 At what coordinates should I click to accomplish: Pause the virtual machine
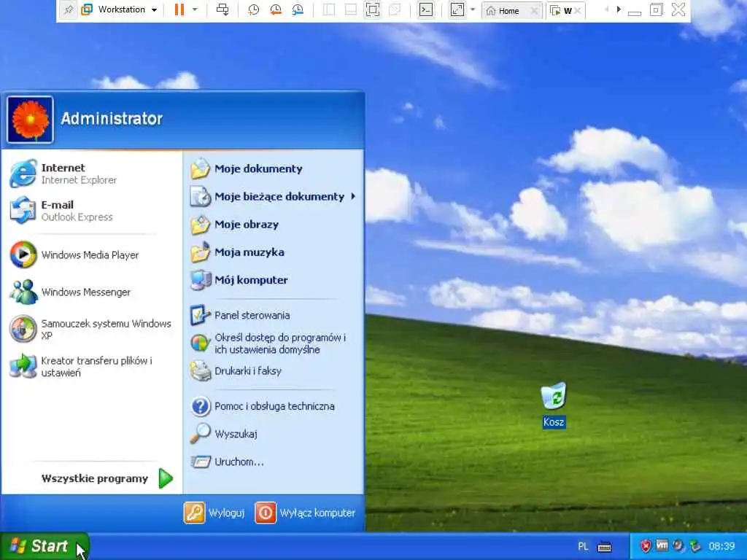coord(179,9)
